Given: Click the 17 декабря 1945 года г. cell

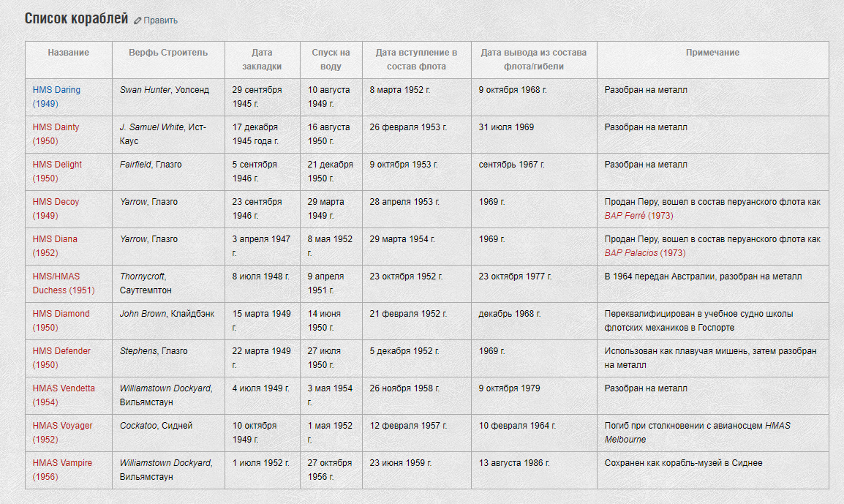Looking at the screenshot, I should point(262,134).
